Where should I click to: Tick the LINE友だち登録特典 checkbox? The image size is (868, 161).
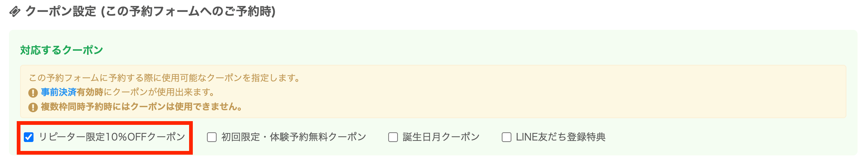pos(507,137)
